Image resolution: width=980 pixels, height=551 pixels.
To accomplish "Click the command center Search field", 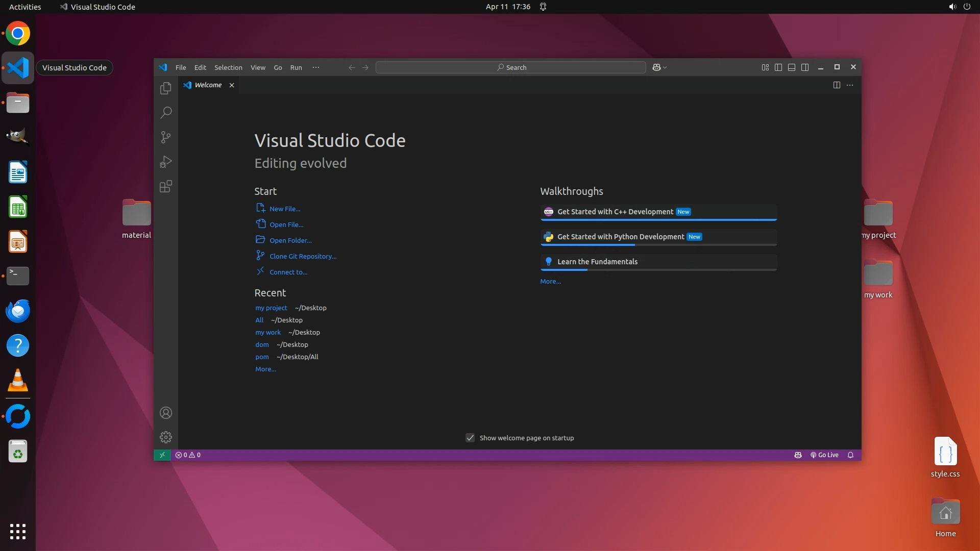I will point(511,67).
